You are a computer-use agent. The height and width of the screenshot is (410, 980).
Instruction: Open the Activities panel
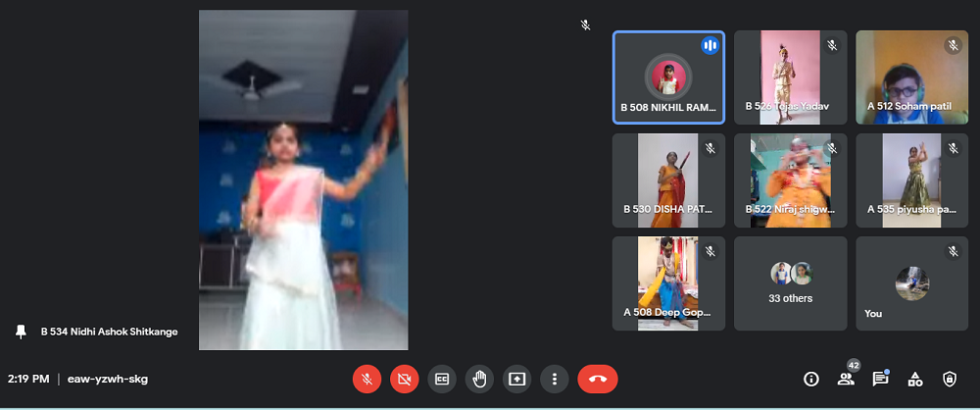click(914, 379)
